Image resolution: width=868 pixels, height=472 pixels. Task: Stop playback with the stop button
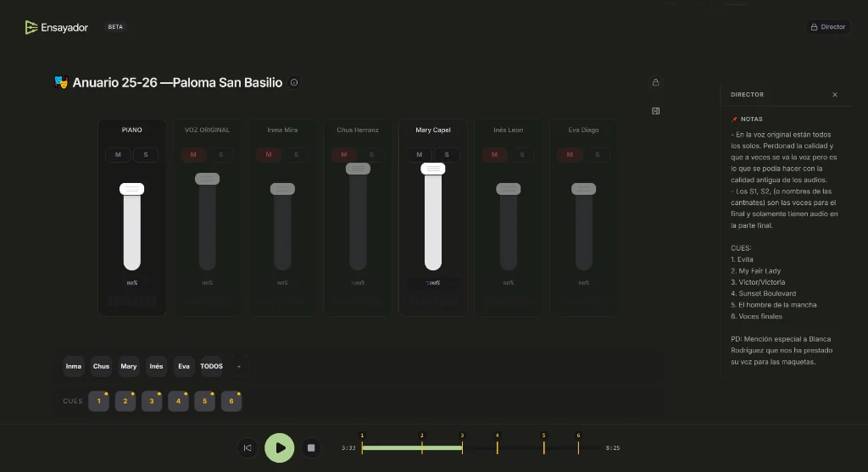click(311, 447)
